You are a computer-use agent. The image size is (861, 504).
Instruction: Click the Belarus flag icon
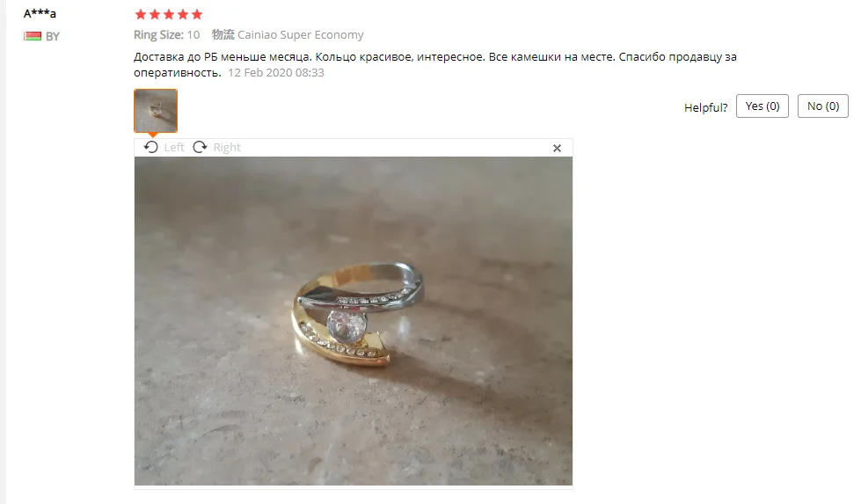point(33,36)
